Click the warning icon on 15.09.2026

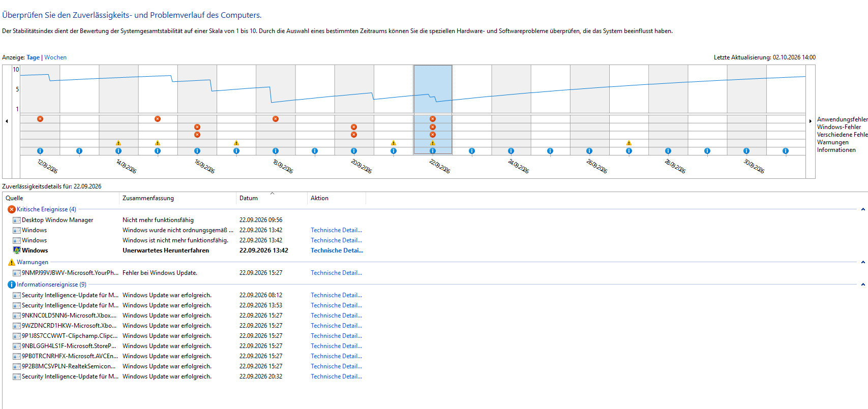[158, 143]
